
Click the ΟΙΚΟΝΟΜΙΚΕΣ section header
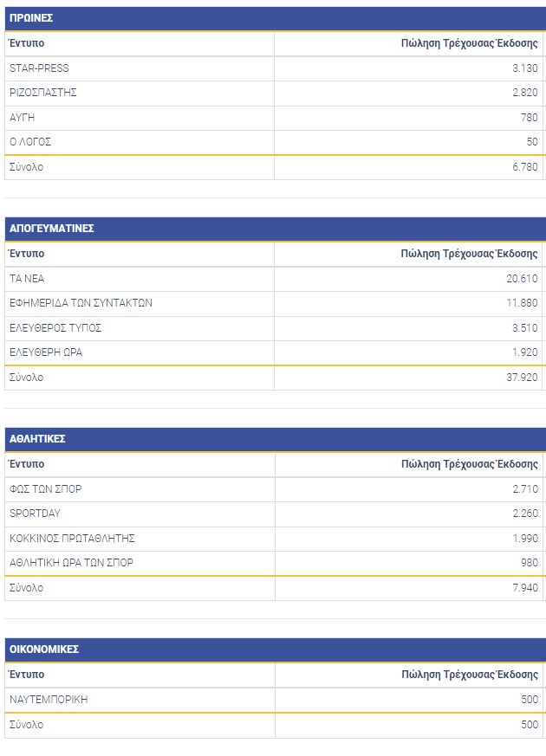pyautogui.click(x=44, y=649)
